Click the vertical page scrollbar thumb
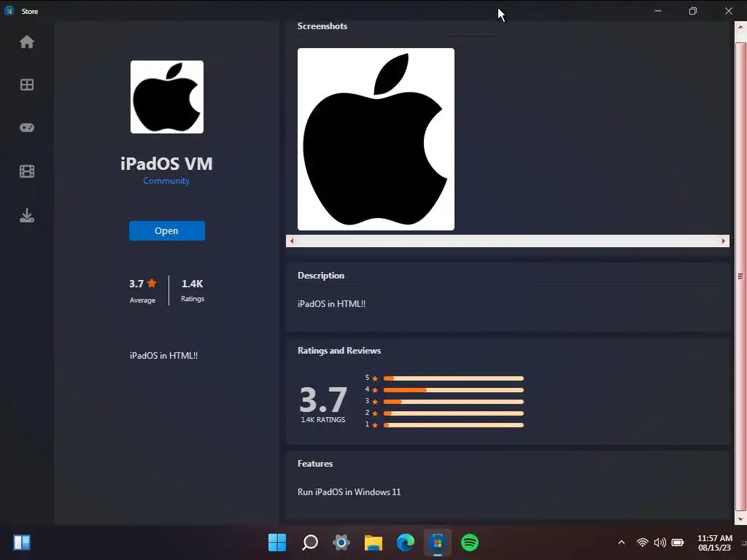This screenshot has width=747, height=560. 740,276
